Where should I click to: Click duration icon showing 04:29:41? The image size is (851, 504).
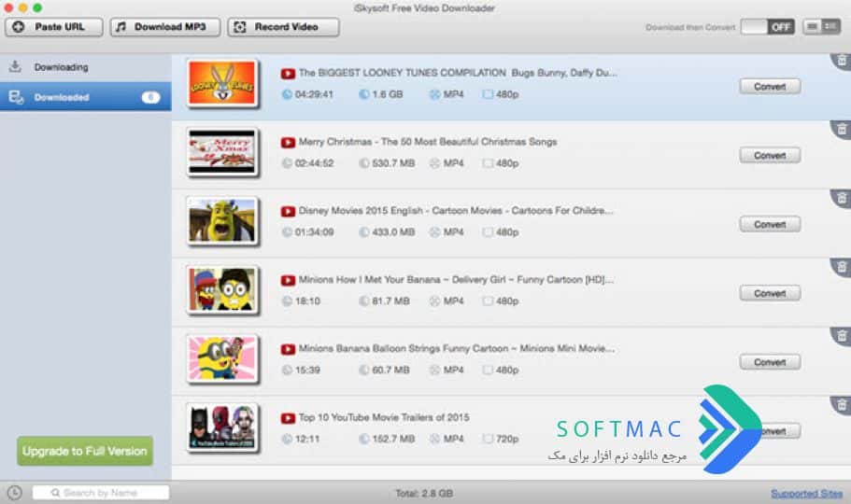click(x=287, y=94)
